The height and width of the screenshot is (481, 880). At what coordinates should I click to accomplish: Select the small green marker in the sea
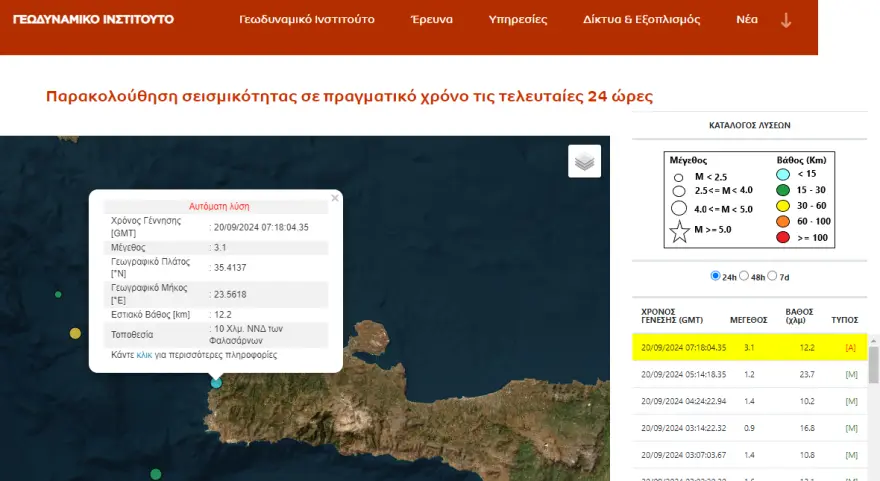(58, 294)
